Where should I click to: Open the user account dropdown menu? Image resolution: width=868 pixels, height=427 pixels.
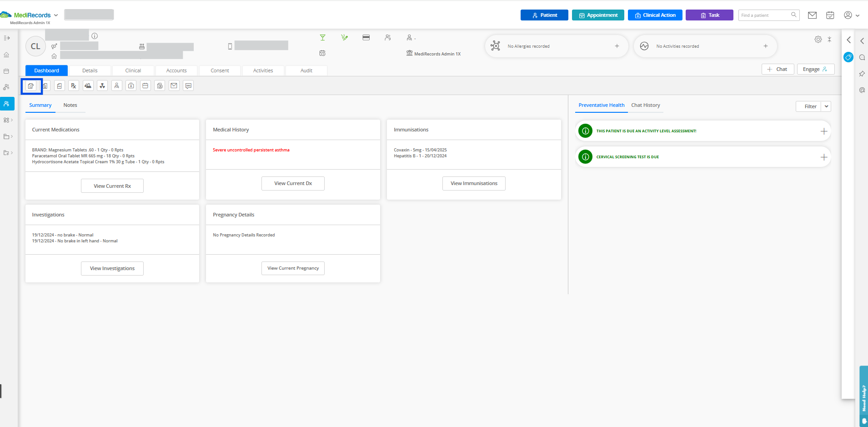852,15
